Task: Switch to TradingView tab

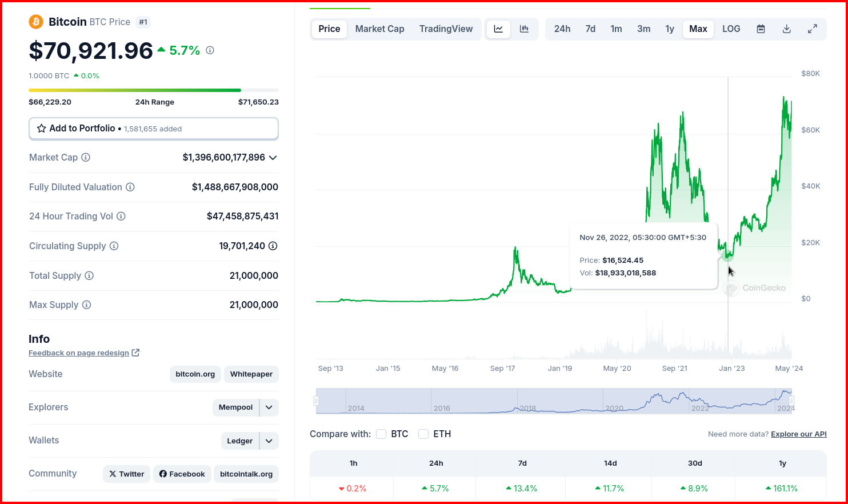Action: [x=446, y=29]
